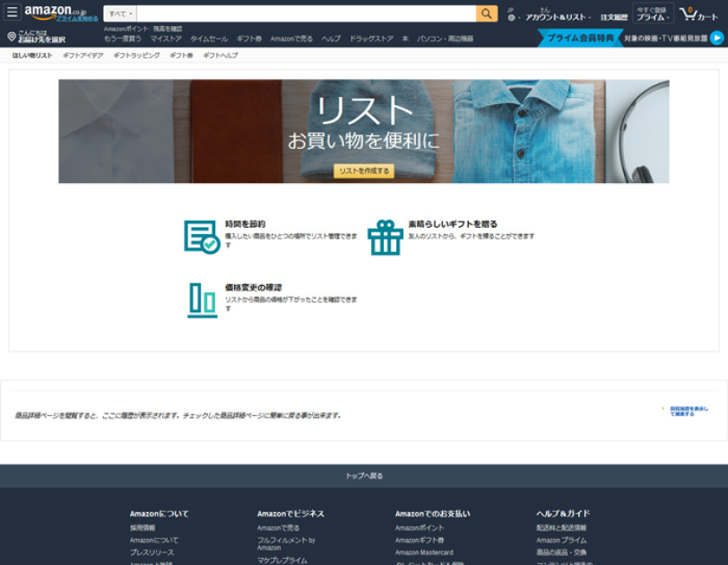Open Amazon プライム footer link
The height and width of the screenshot is (565, 728).
tap(561, 541)
